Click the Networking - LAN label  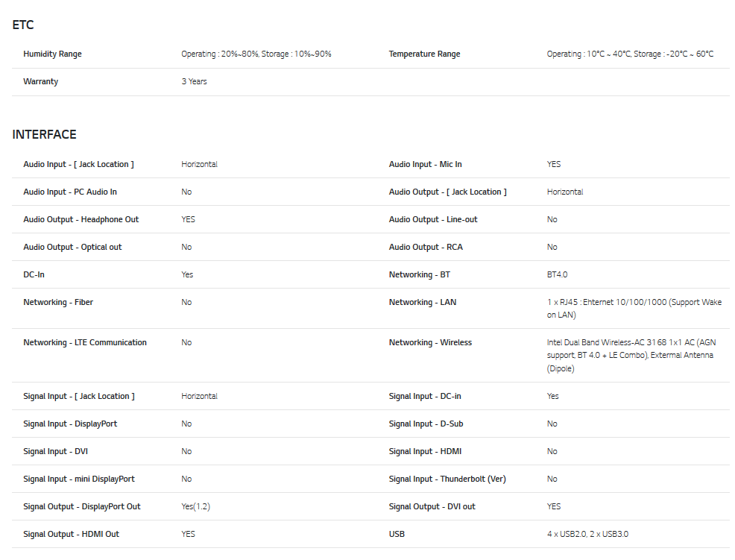point(422,302)
